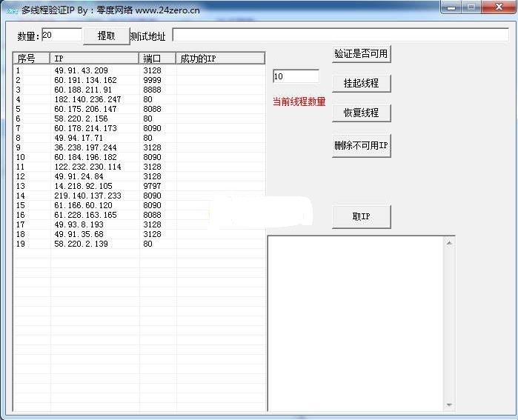Click port 8888 in row 3
The width and height of the screenshot is (518, 420).
153,90
